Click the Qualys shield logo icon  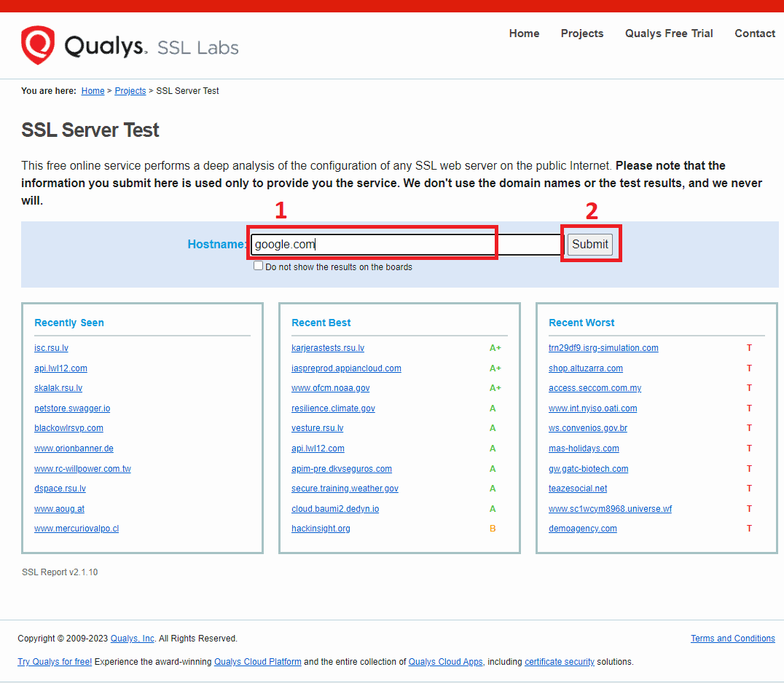[x=38, y=45]
